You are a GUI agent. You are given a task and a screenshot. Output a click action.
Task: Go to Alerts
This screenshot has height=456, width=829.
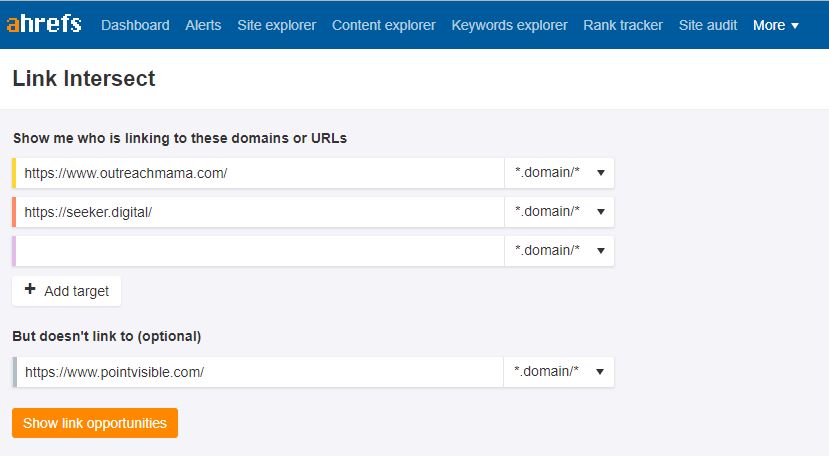tap(203, 25)
